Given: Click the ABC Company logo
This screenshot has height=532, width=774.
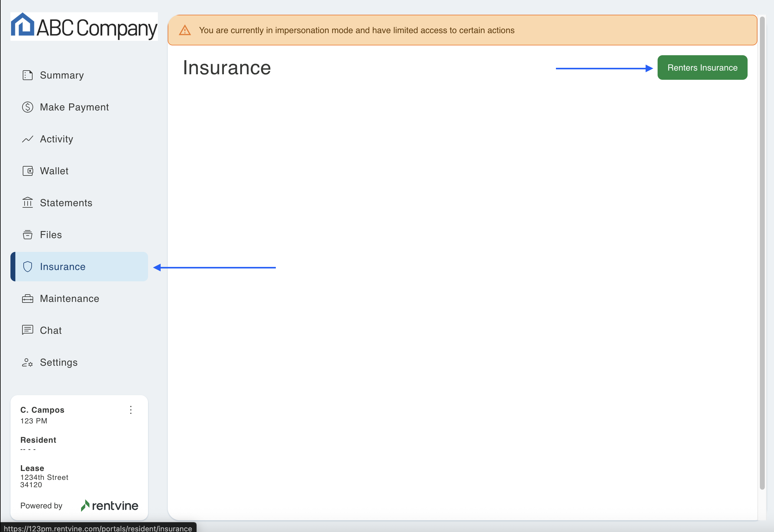Looking at the screenshot, I should [x=84, y=27].
